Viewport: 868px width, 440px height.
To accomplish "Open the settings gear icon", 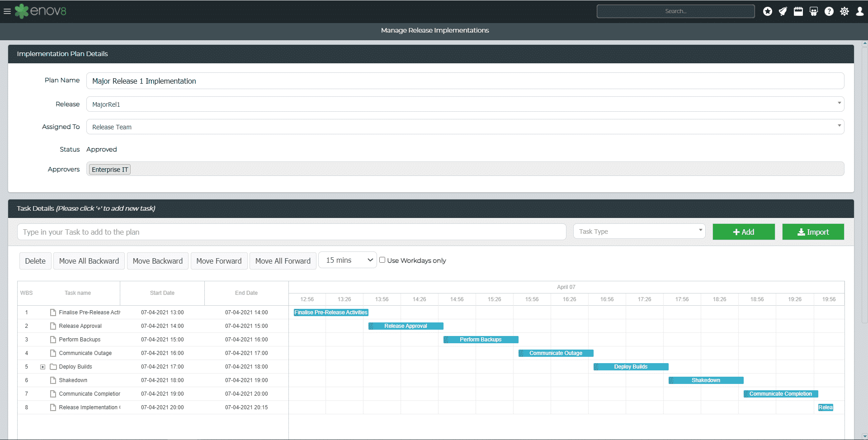I will click(844, 11).
